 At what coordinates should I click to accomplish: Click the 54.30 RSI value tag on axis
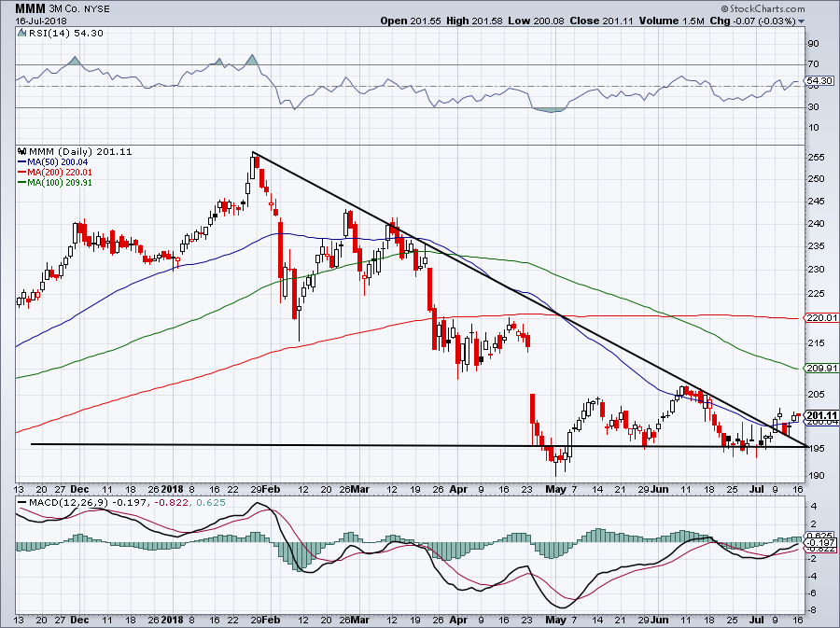(819, 81)
